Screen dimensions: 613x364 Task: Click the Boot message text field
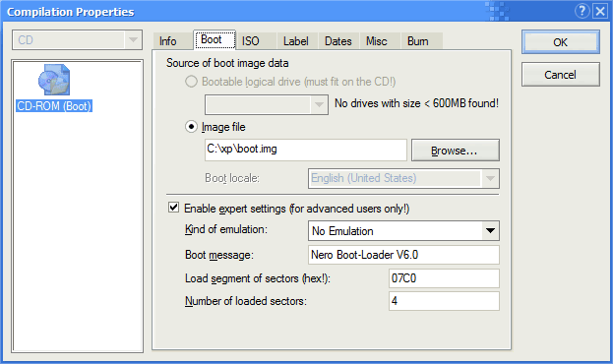403,255
